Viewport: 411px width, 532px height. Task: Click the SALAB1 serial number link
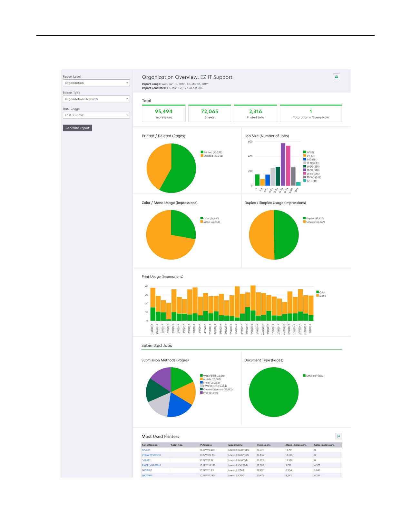146,460
